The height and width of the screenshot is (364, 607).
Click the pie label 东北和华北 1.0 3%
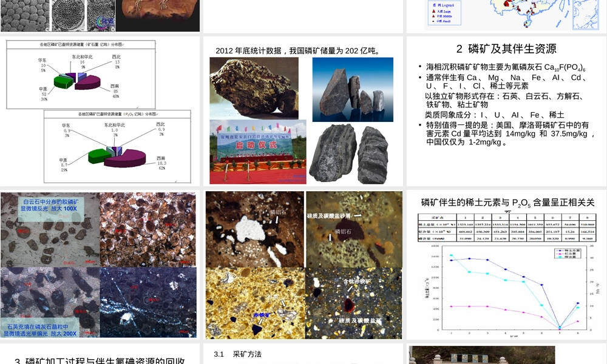point(115,130)
